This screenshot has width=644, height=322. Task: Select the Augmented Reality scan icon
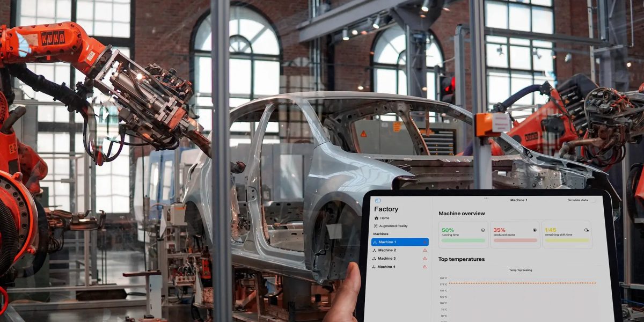coord(376,225)
